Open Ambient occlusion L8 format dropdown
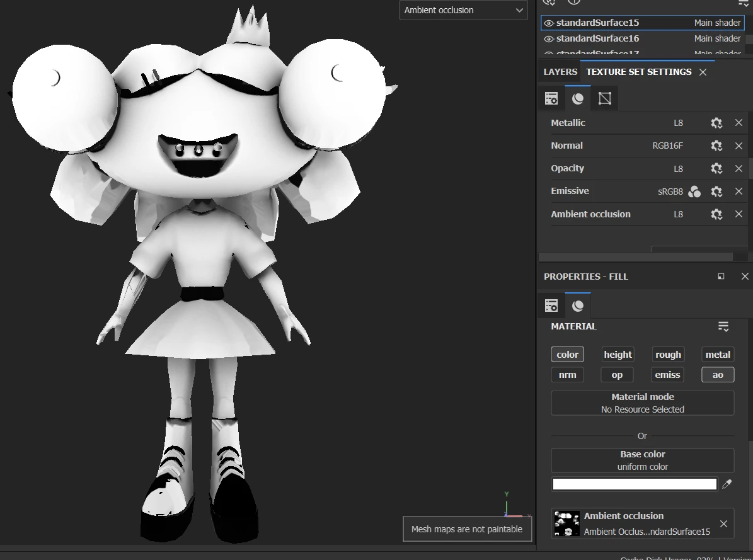Viewport: 753px width, 560px height. (678, 214)
